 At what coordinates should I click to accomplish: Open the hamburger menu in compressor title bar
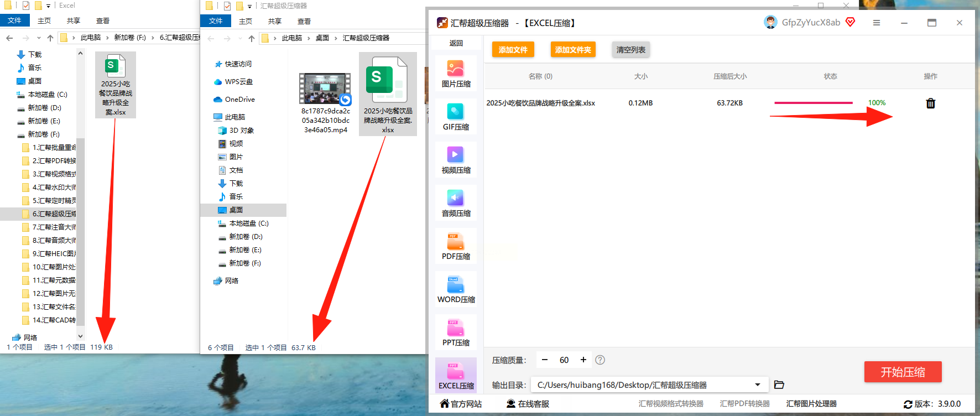click(877, 23)
